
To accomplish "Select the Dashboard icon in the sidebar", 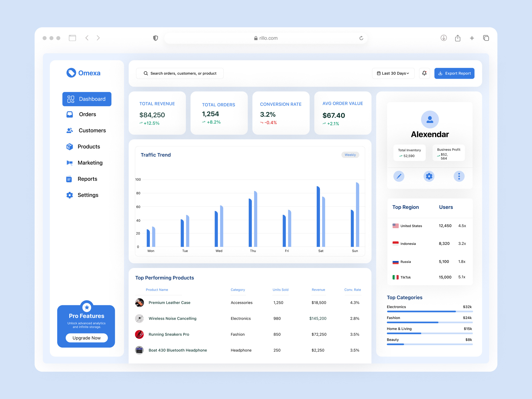I will click(70, 99).
